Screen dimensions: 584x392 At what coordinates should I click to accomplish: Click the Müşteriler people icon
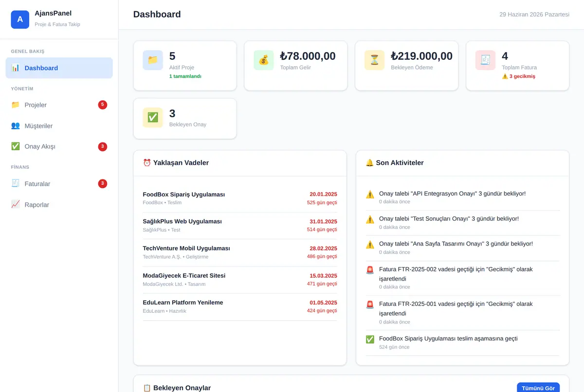pyautogui.click(x=16, y=125)
